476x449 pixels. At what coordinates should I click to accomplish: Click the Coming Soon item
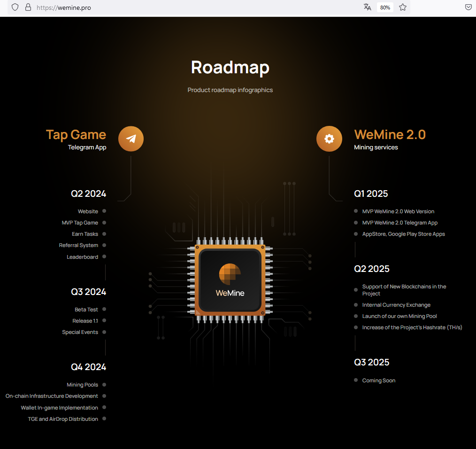point(378,380)
